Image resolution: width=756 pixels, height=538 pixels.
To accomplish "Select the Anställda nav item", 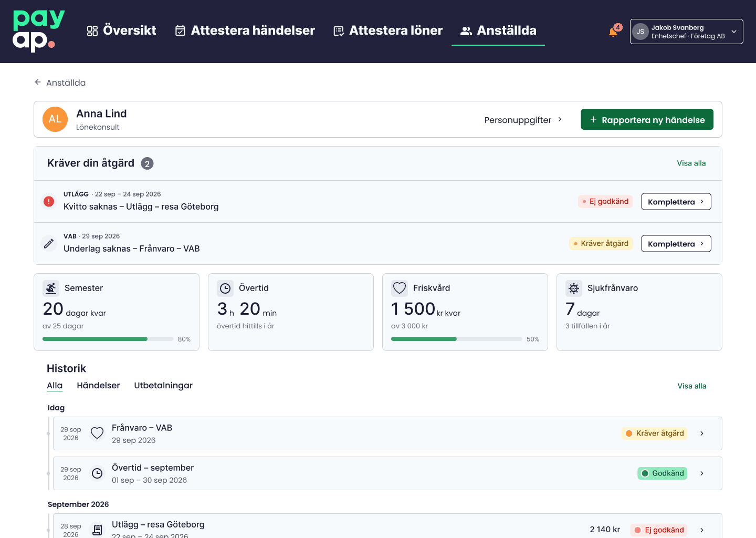I will pyautogui.click(x=498, y=30).
